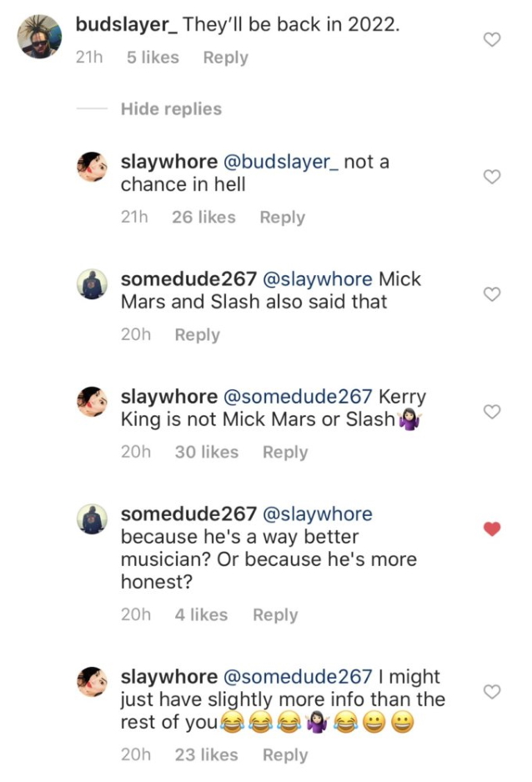532x782 pixels.
Task: Reply to the comment with 30 likes
Action: (x=285, y=452)
